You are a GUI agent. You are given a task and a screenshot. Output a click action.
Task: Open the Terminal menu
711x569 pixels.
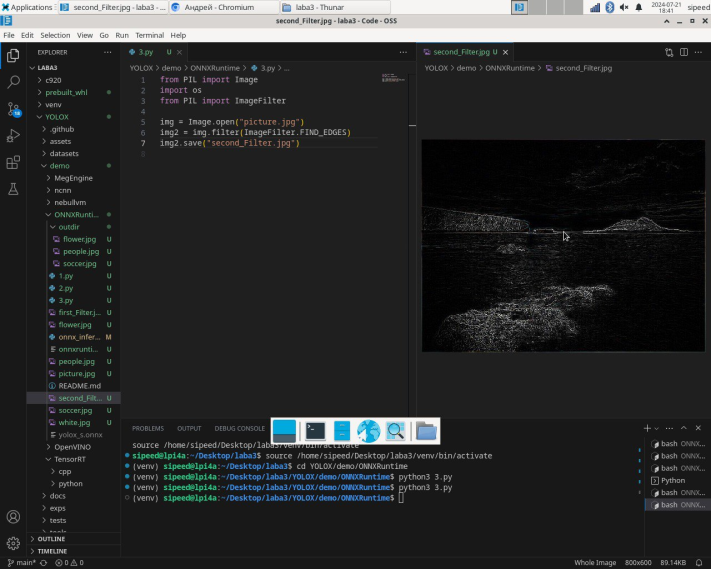click(x=149, y=35)
